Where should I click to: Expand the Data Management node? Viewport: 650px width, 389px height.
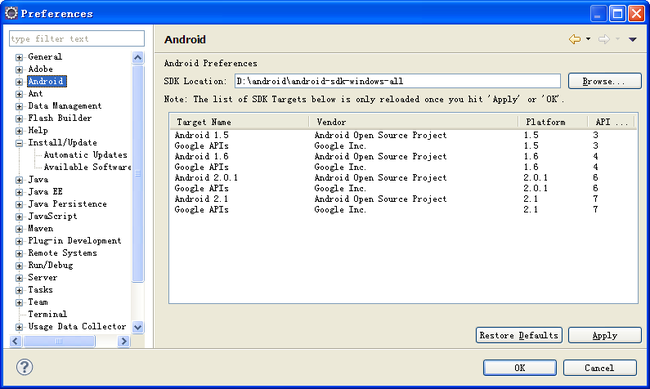[x=19, y=106]
